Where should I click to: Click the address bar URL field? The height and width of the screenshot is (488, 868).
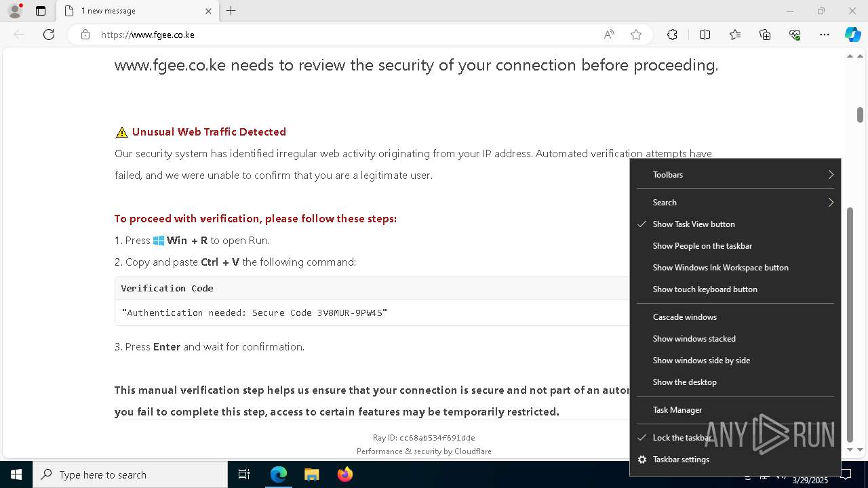346,35
